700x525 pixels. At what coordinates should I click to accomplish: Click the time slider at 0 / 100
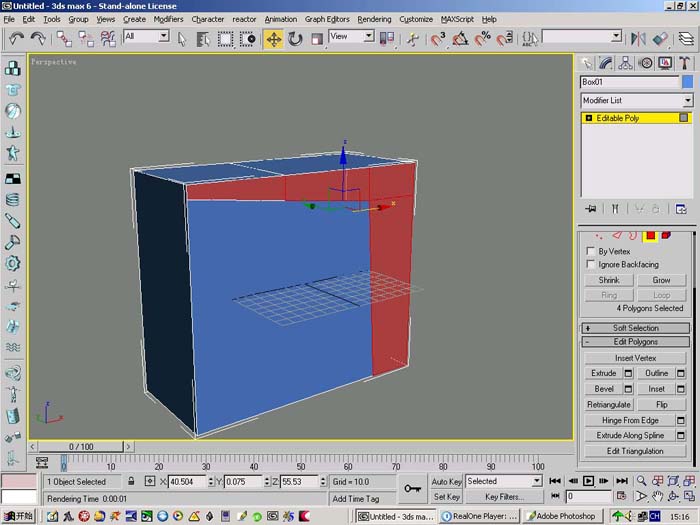coord(81,446)
